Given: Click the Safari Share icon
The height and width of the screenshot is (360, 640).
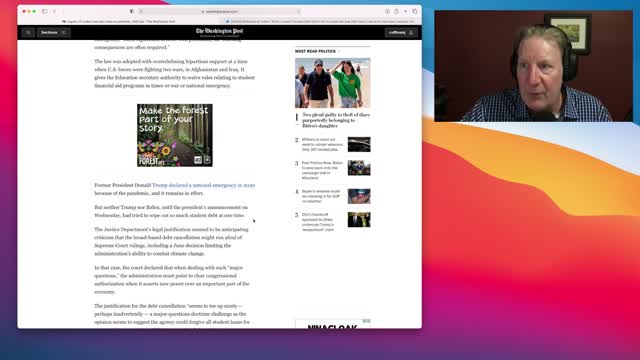Looking at the screenshot, I should pos(396,11).
